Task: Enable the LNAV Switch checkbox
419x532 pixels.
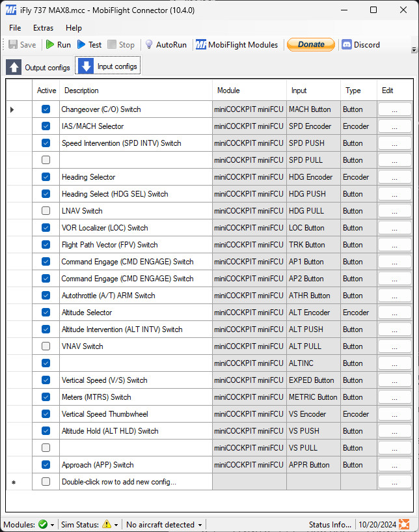Action: (46, 211)
